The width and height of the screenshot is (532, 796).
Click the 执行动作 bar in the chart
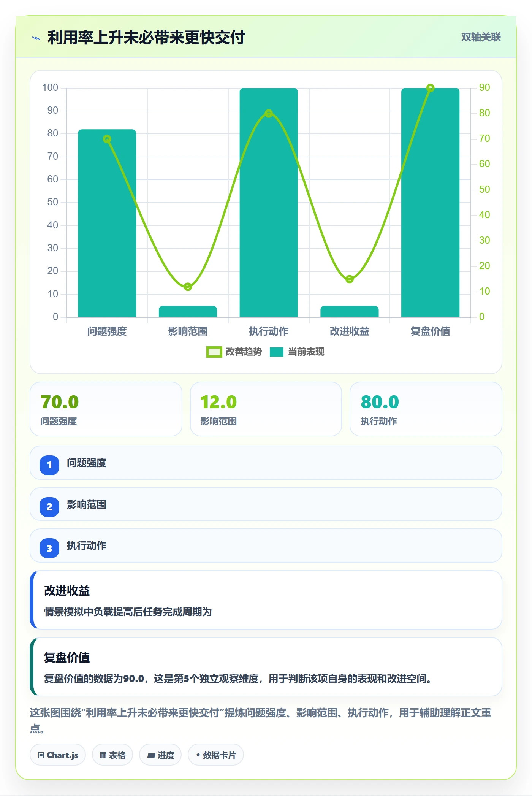click(269, 203)
